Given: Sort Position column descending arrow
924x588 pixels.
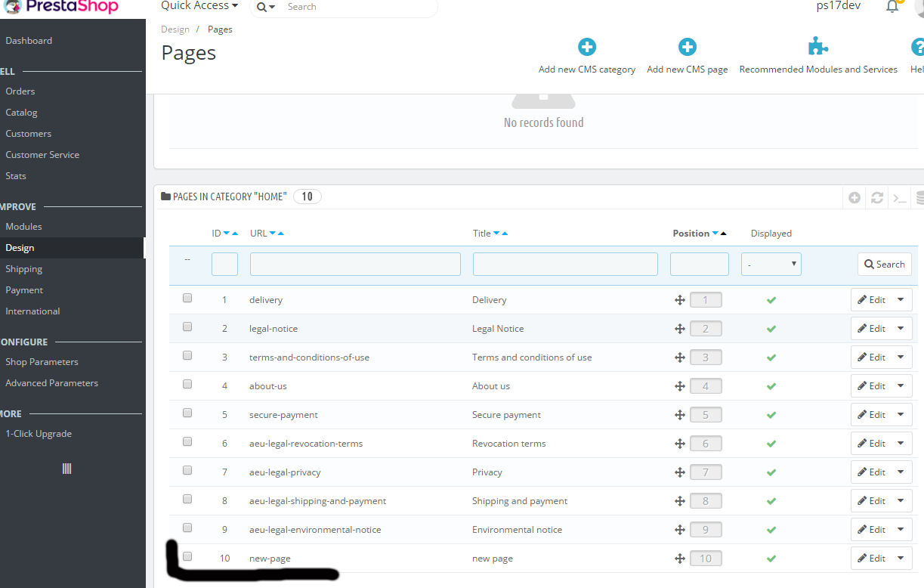Looking at the screenshot, I should coord(715,234).
